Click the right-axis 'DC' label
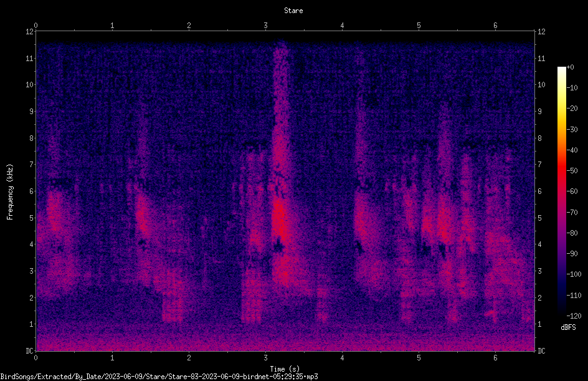588x381 pixels. [x=541, y=350]
